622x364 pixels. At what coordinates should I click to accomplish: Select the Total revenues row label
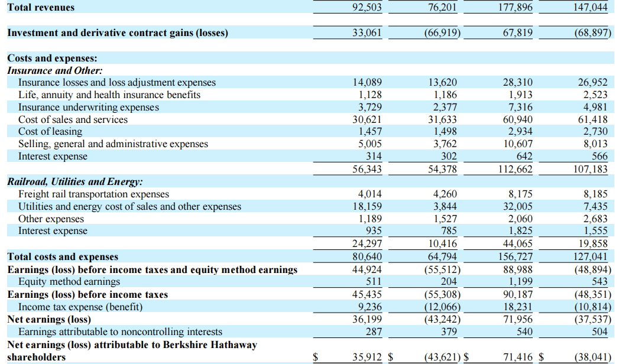click(x=41, y=8)
